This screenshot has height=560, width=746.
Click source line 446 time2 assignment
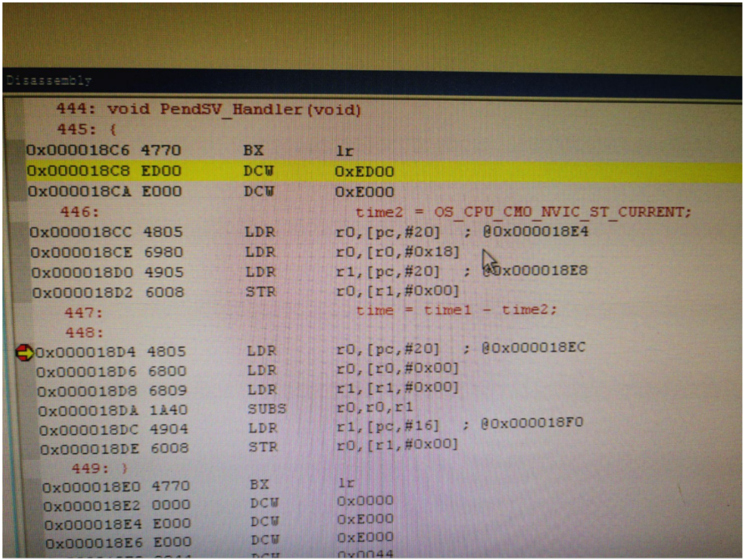coord(375,212)
